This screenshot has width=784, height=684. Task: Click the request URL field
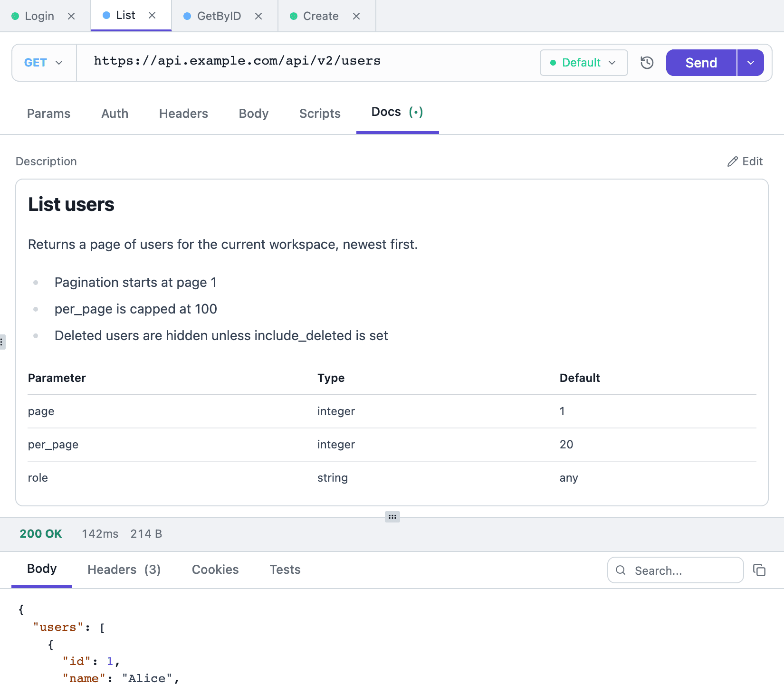point(308,62)
